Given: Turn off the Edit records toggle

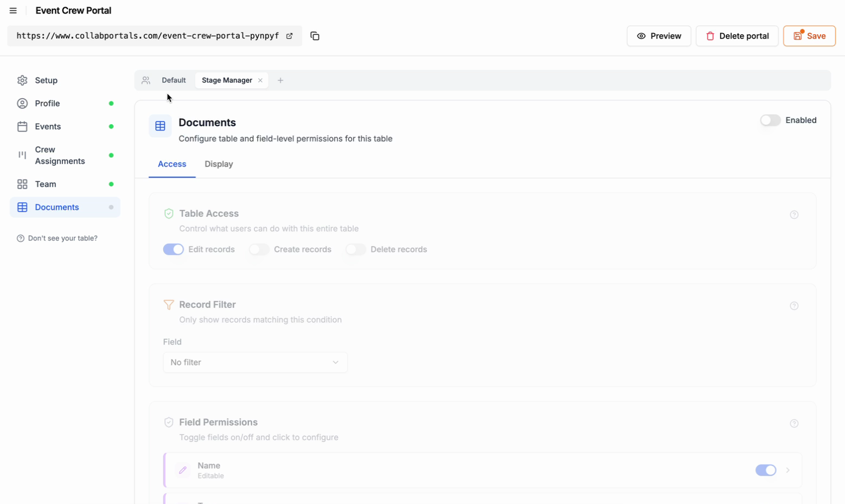Looking at the screenshot, I should click(174, 249).
